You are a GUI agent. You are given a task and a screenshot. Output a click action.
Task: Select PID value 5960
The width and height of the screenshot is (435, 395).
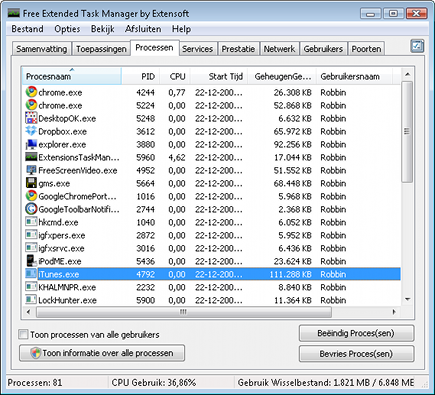(x=146, y=157)
